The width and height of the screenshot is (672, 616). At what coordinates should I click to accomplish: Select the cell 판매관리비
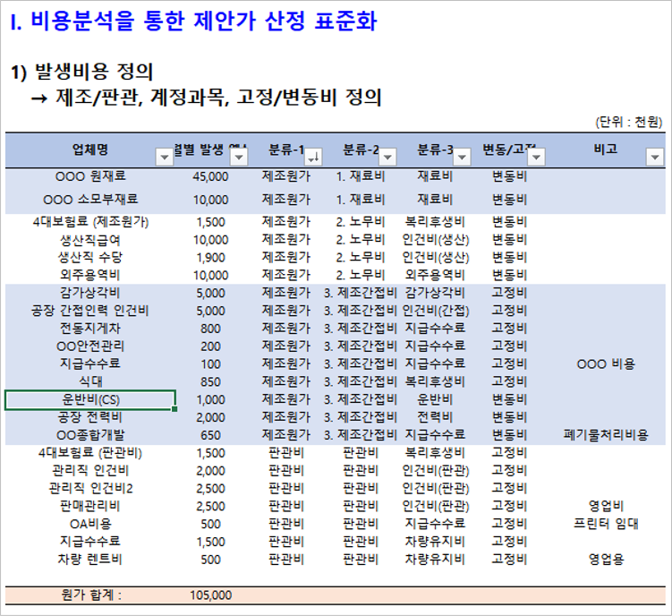(x=90, y=507)
